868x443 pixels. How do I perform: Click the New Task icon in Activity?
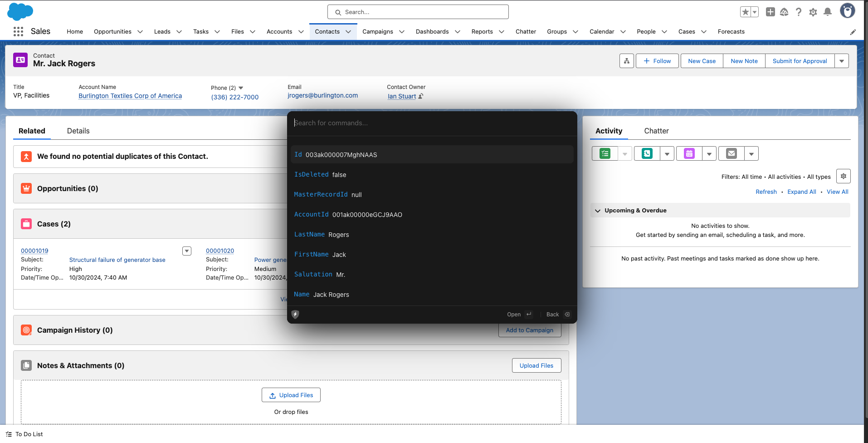pos(605,153)
